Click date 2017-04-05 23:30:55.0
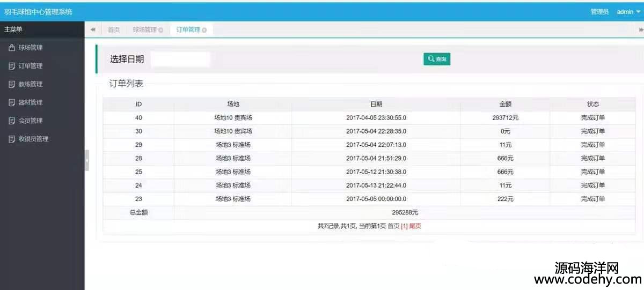This screenshot has width=644, height=290. click(x=376, y=117)
